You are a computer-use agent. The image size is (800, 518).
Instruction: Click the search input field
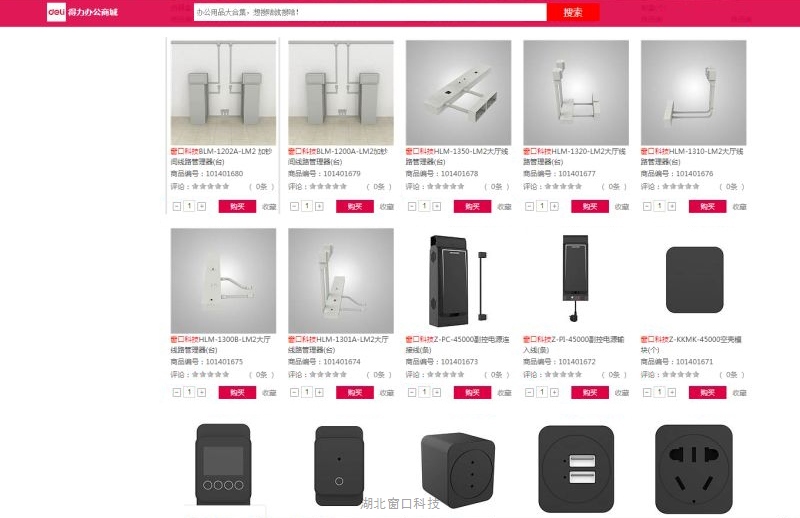pyautogui.click(x=370, y=12)
